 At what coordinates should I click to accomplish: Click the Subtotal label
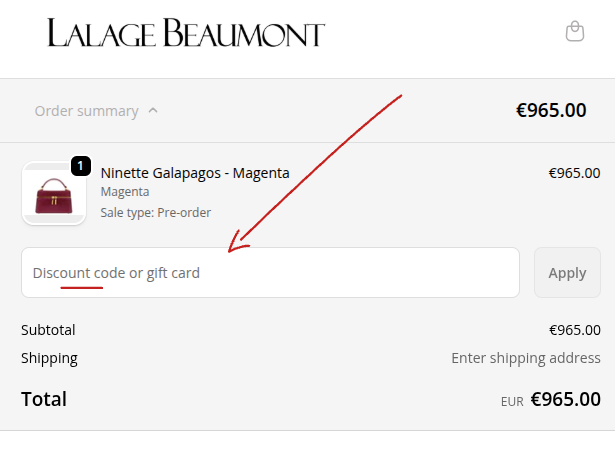click(x=48, y=330)
